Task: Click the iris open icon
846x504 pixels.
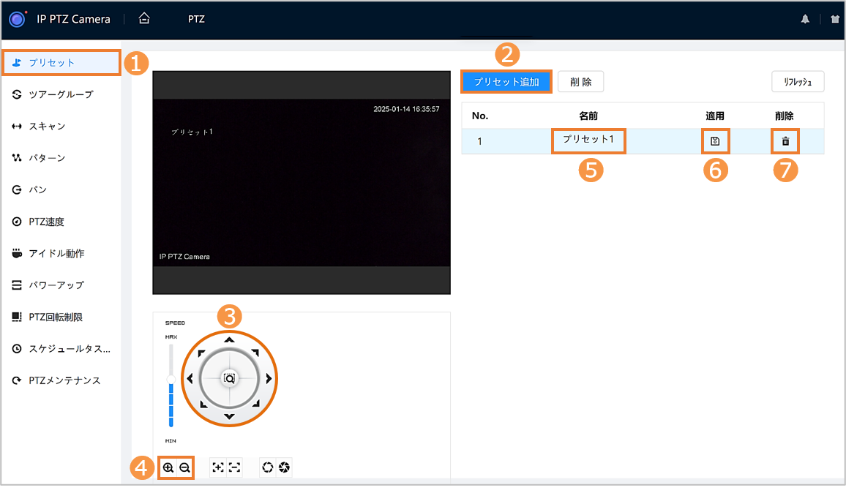Action: pos(268,467)
